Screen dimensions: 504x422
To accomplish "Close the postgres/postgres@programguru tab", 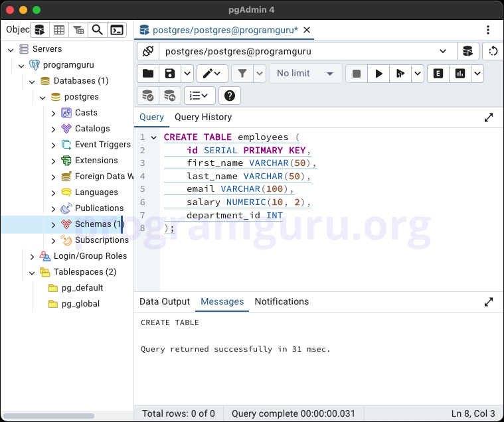I will coord(307,30).
